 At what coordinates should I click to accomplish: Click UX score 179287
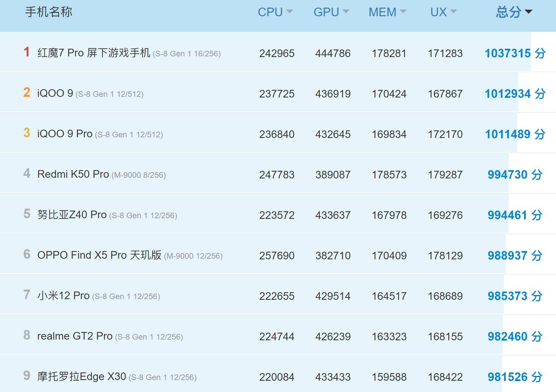(445, 175)
